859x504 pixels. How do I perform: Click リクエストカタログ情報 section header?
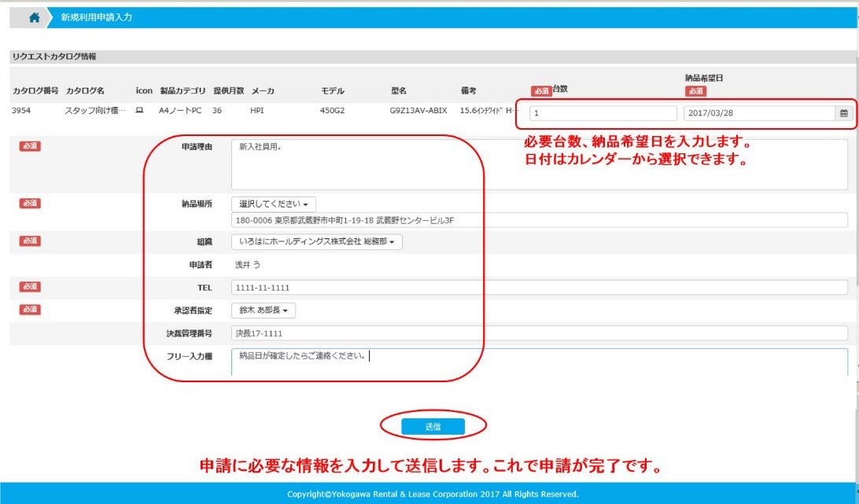[x=54, y=57]
